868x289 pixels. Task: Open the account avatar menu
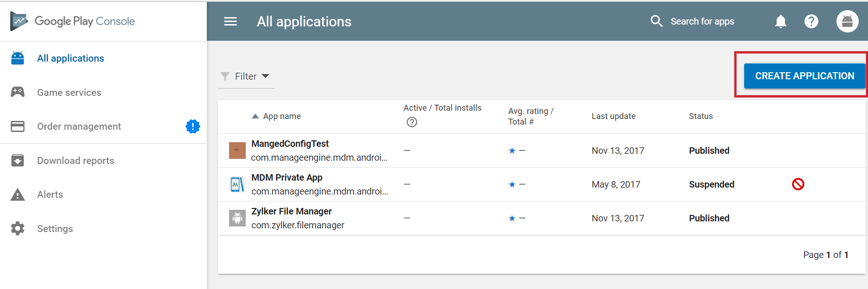point(847,21)
